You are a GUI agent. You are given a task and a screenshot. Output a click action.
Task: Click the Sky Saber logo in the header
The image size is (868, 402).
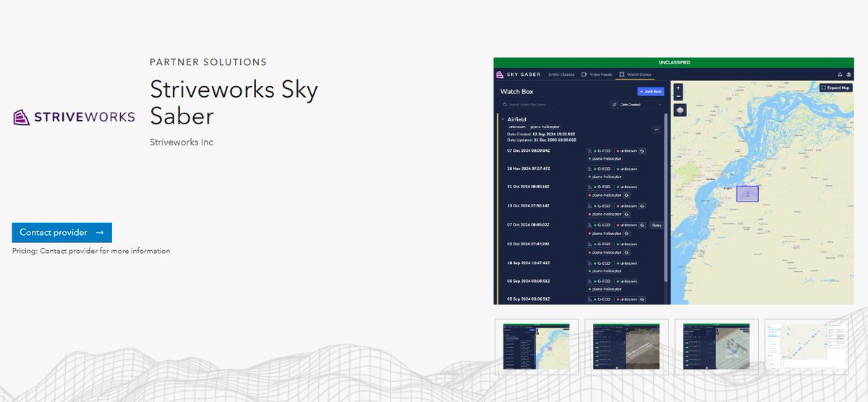pos(518,74)
